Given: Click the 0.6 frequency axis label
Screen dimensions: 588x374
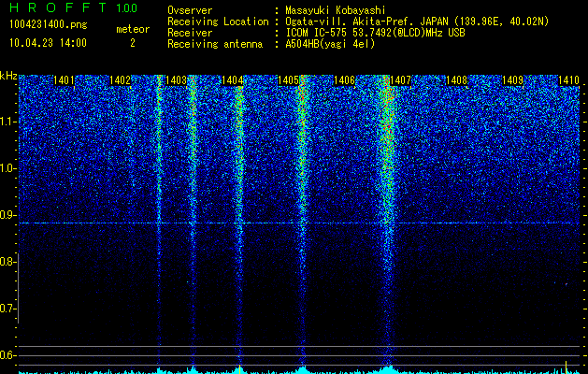Looking at the screenshot, I should 7,355.
